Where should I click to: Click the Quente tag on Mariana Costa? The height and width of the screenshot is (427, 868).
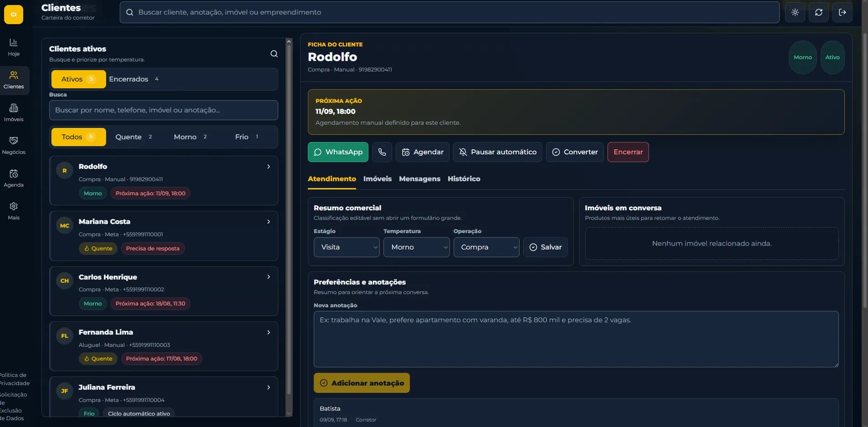point(98,249)
